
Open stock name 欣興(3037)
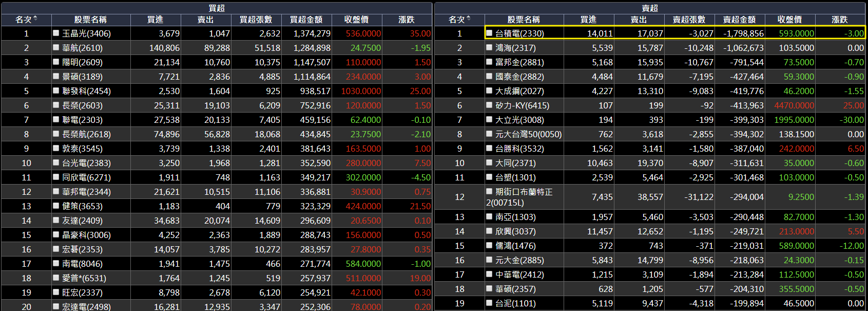(515, 231)
